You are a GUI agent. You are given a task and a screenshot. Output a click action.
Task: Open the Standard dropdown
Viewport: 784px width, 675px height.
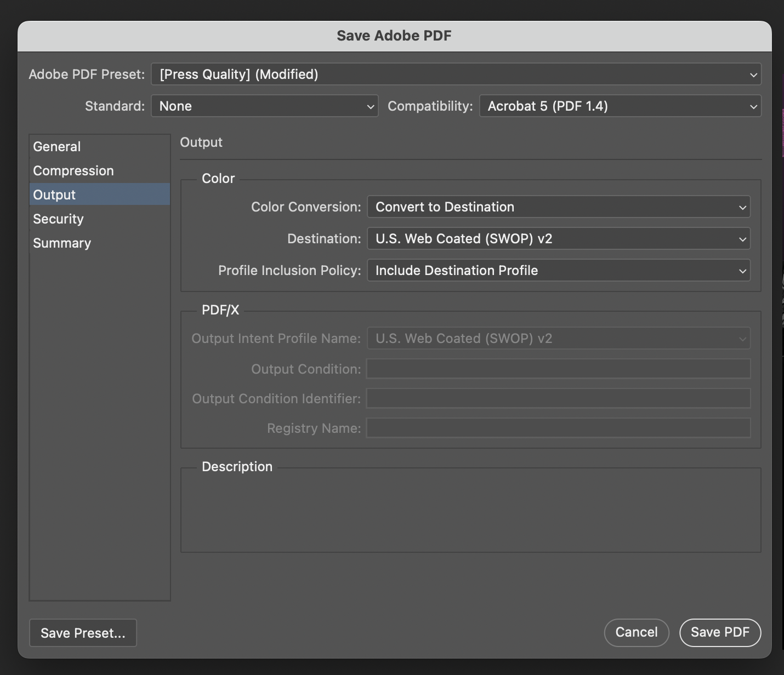click(x=264, y=106)
